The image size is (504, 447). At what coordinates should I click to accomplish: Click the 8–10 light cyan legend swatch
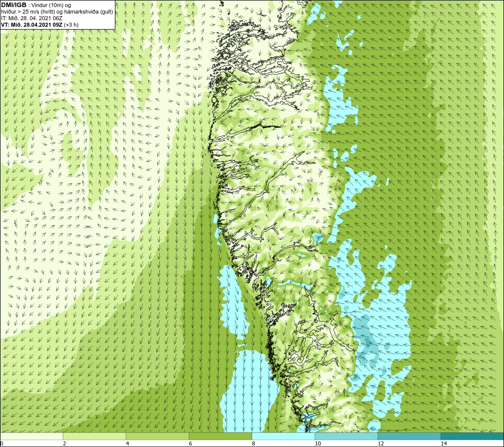[283, 436]
